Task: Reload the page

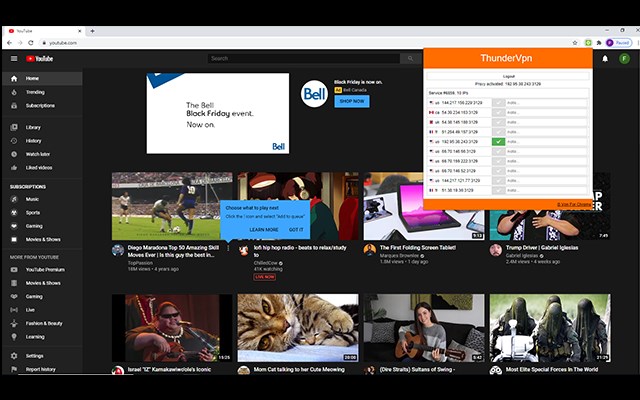Action: point(31,42)
